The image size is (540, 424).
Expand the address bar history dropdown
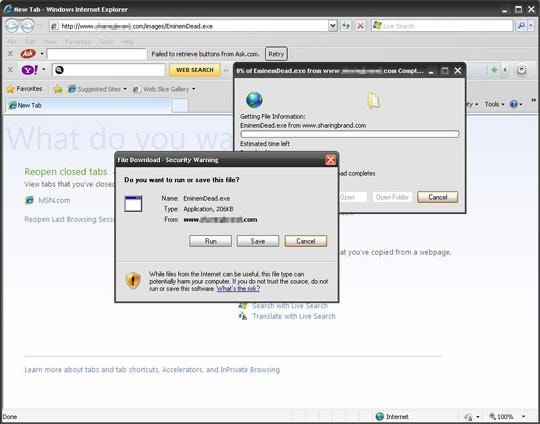[x=333, y=26]
